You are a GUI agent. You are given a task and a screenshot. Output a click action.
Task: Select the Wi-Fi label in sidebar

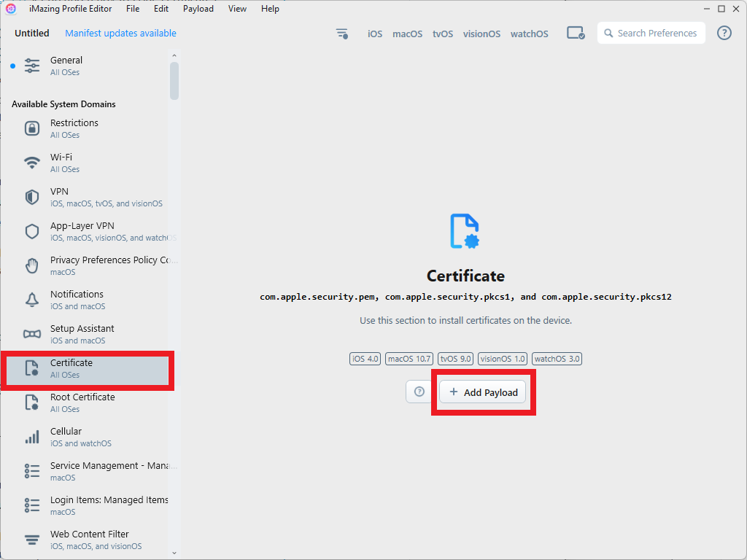tap(61, 157)
